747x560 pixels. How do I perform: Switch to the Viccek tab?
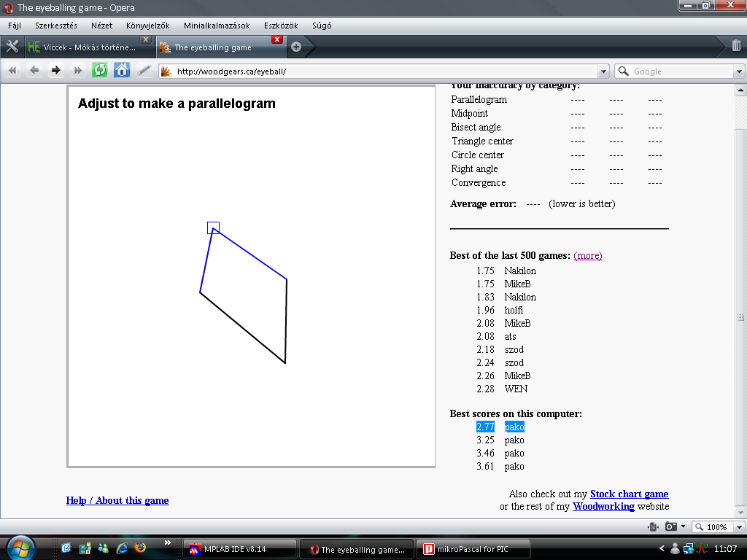point(88,47)
